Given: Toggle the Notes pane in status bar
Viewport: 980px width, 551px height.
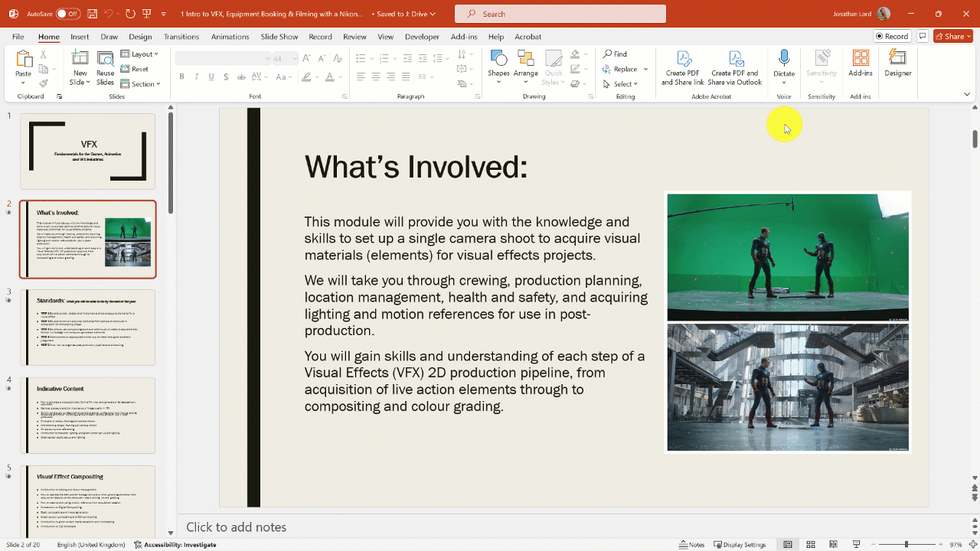Looking at the screenshot, I should 691,545.
